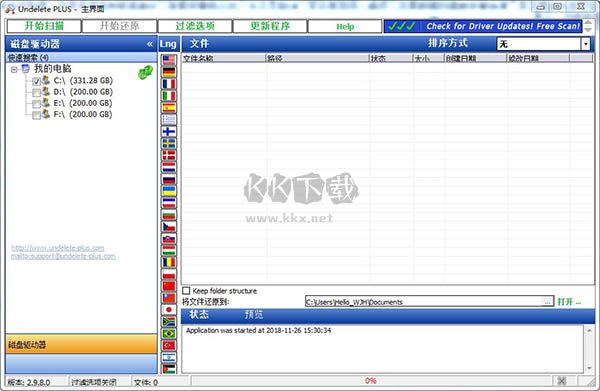Open the undelete-plus.com website link
The height and width of the screenshot is (391, 600).
coord(58,248)
